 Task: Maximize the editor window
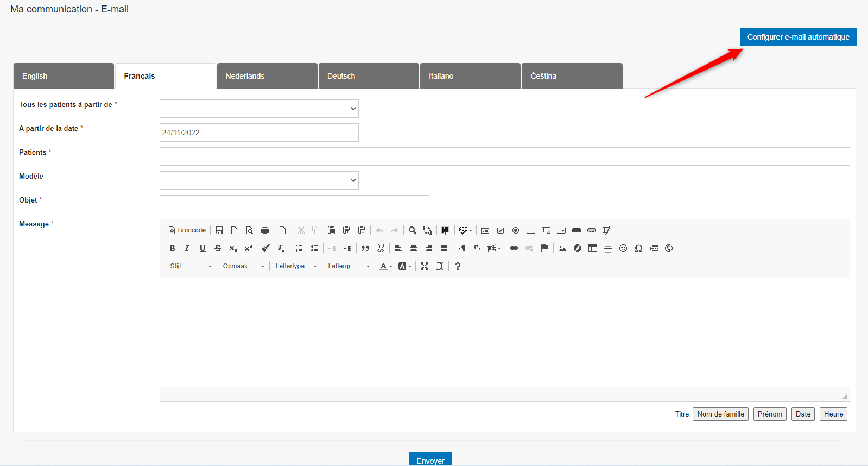[x=425, y=266]
